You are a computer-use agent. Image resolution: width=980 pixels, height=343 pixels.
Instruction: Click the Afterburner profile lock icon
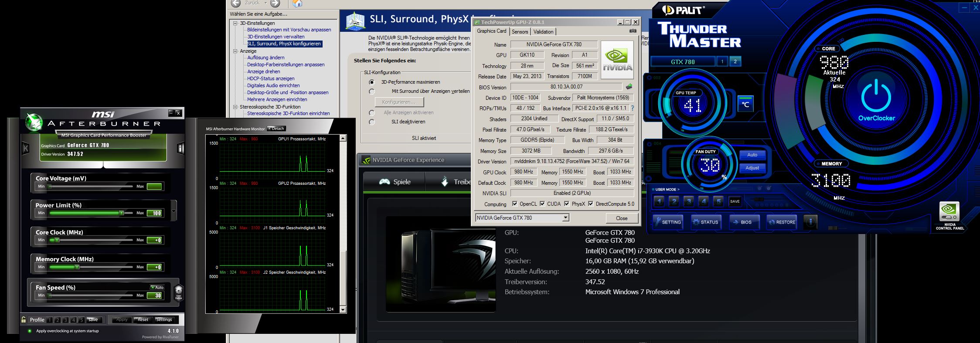click(24, 319)
